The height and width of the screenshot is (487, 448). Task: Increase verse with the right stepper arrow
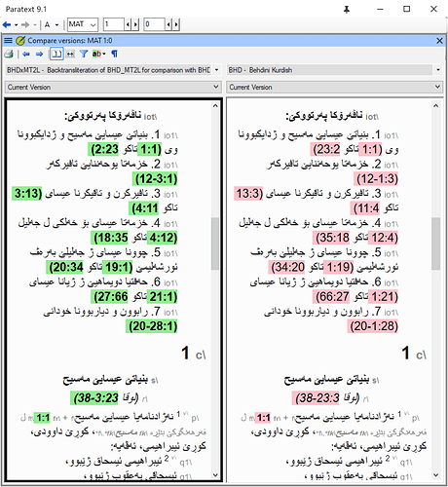pos(176,24)
